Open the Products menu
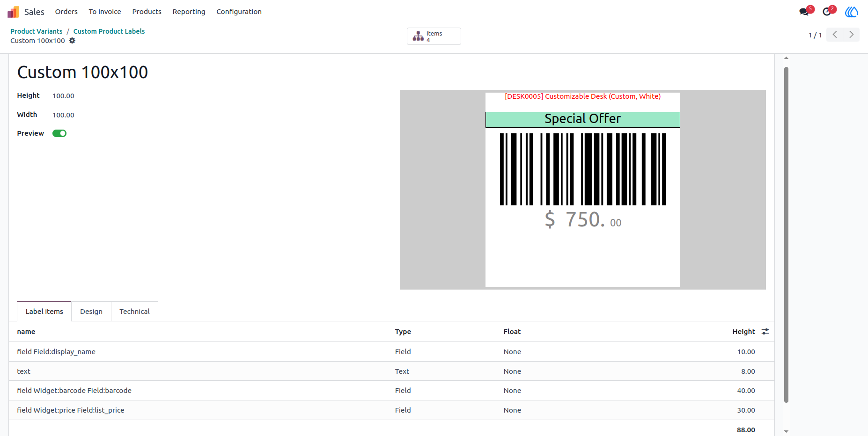Viewport: 868px width, 436px height. (x=147, y=12)
